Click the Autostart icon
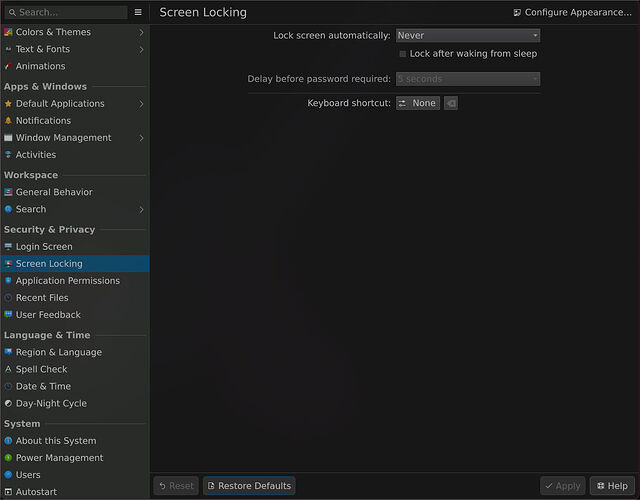Screen dimensions: 640x500 point(8,492)
